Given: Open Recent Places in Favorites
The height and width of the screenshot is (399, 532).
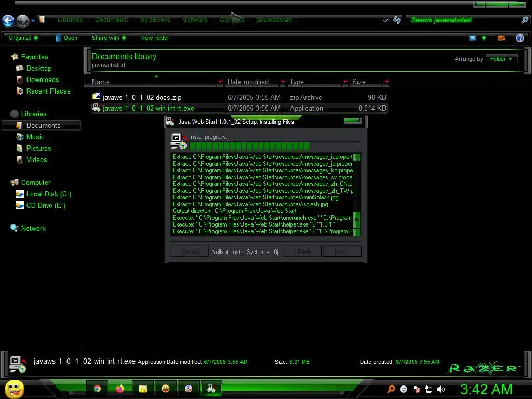Looking at the screenshot, I should (48, 91).
